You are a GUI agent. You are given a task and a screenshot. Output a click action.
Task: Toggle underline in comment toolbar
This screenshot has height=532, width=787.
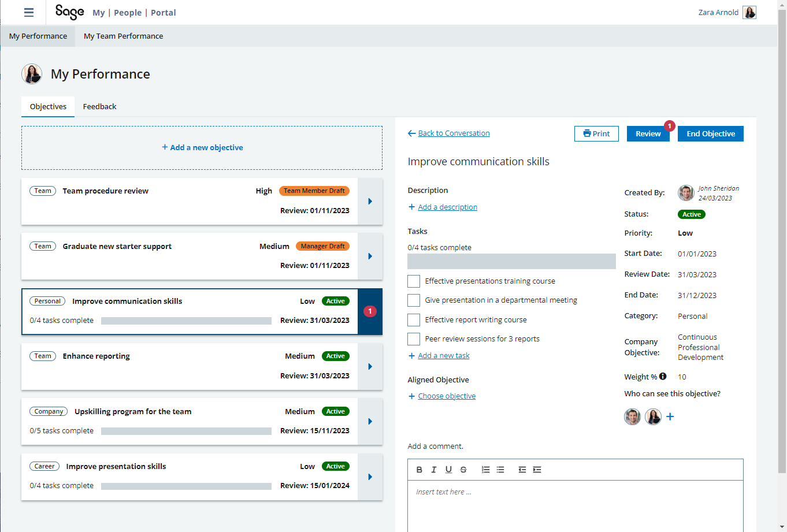point(448,470)
